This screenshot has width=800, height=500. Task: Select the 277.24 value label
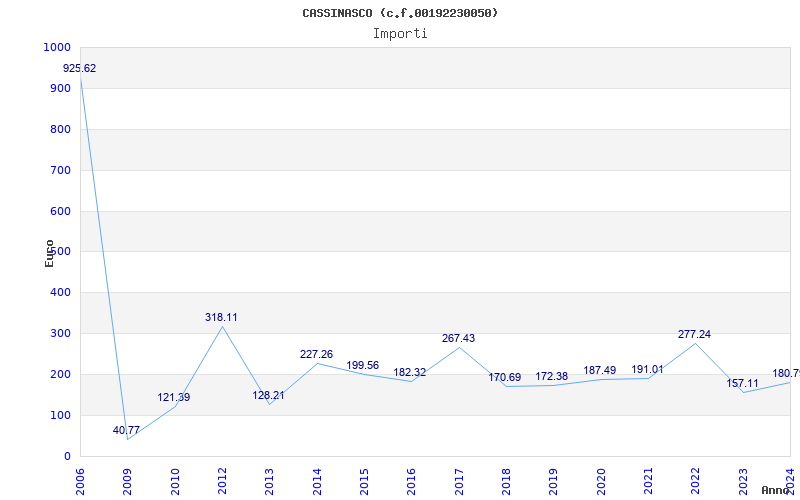click(694, 335)
